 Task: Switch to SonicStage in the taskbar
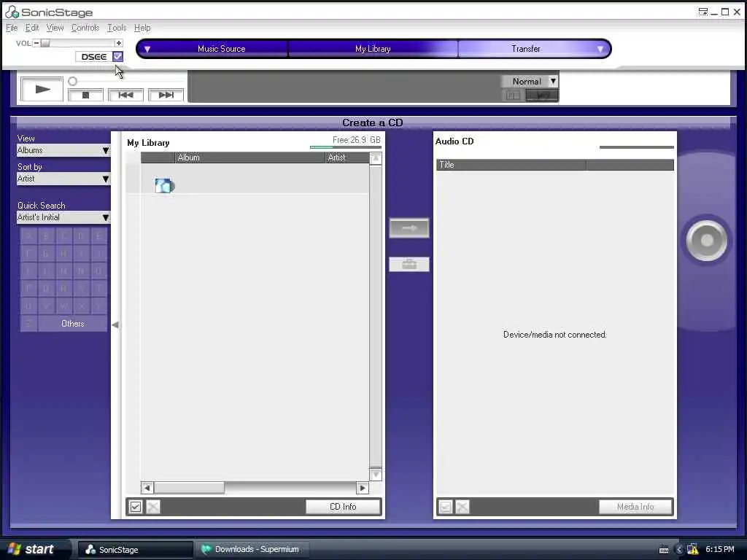pyautogui.click(x=135, y=550)
